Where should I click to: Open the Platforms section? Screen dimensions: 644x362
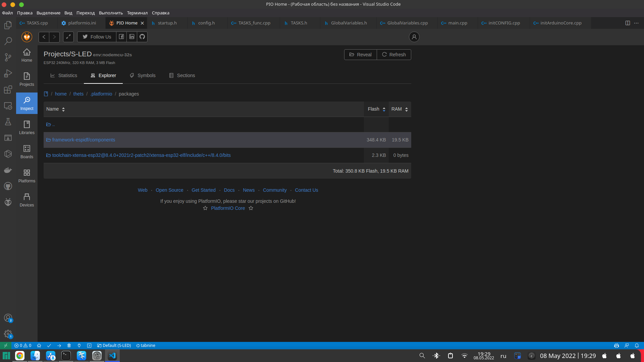[x=27, y=176]
